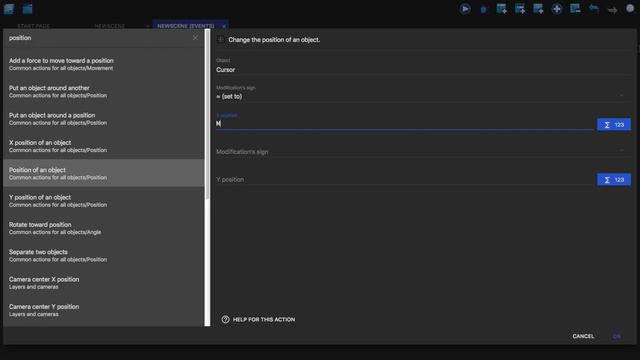The image size is (640, 360).
Task: Open expression editor for X position
Action: [x=614, y=124]
